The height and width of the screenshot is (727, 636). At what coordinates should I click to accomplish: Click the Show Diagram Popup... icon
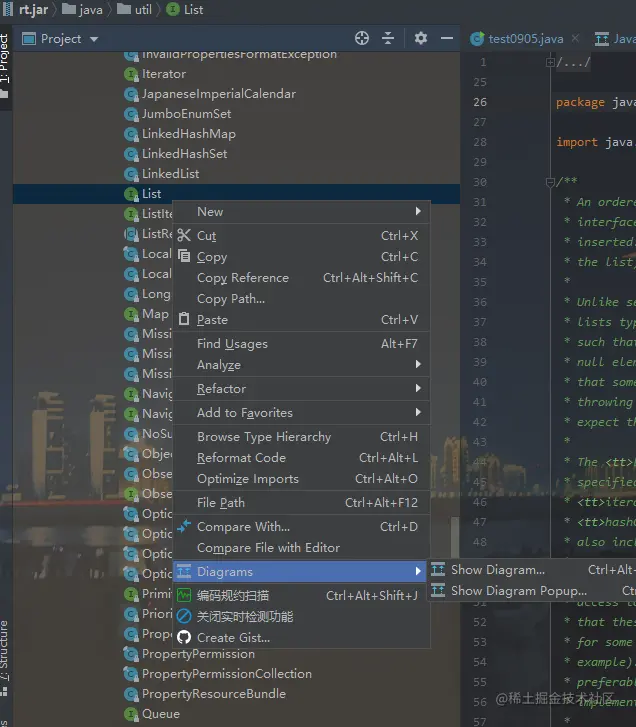click(x=438, y=591)
